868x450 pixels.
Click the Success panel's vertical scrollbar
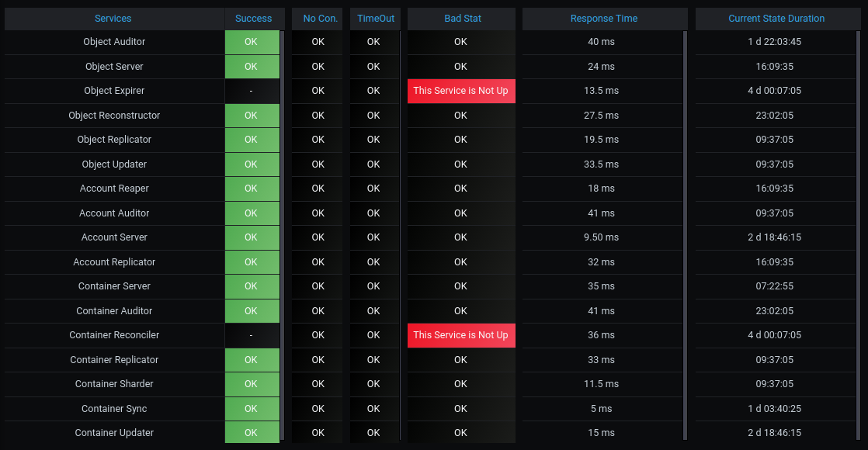coord(282,233)
